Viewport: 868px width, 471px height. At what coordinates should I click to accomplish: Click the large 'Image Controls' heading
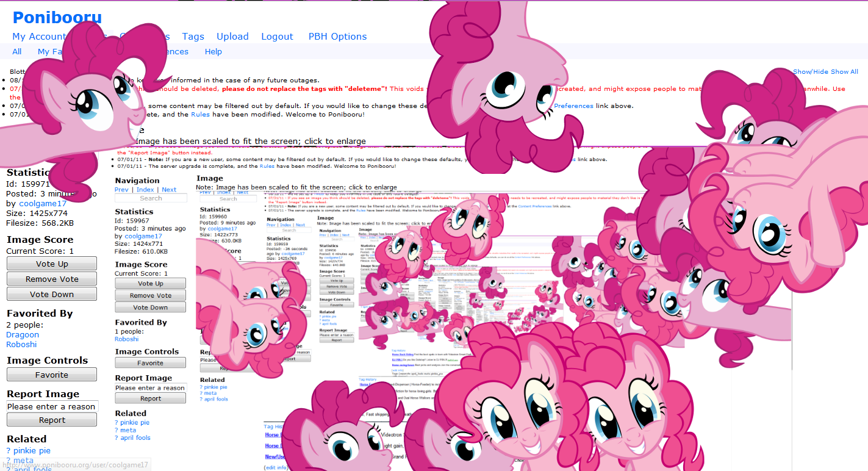(47, 361)
